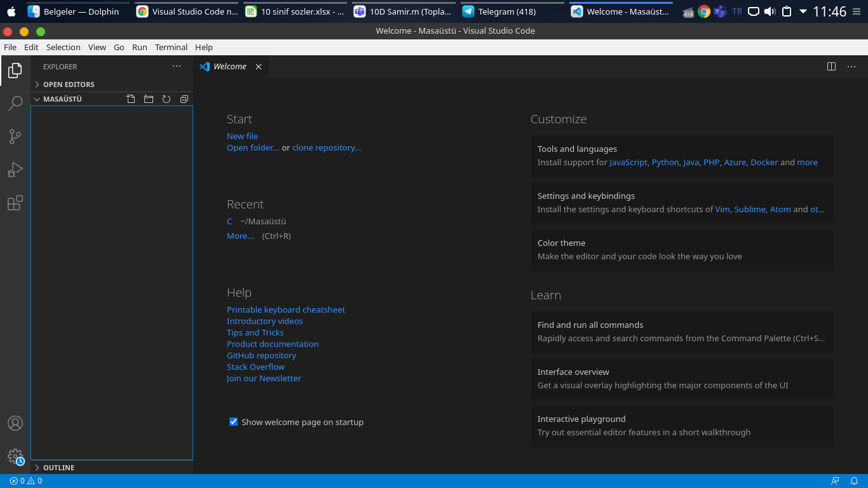This screenshot has height=488, width=868.
Task: Open the Selection menu
Action: (x=64, y=47)
